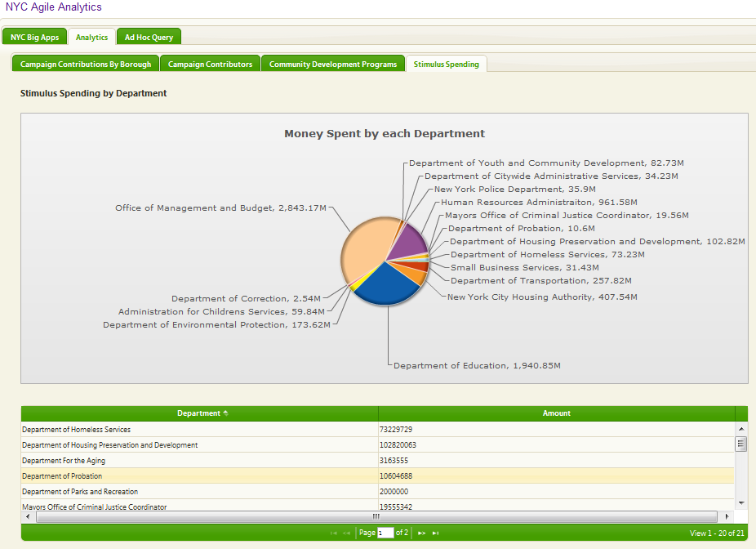756x549 pixels.
Task: Open the NYC Big Apps tab
Action: pyautogui.click(x=35, y=37)
